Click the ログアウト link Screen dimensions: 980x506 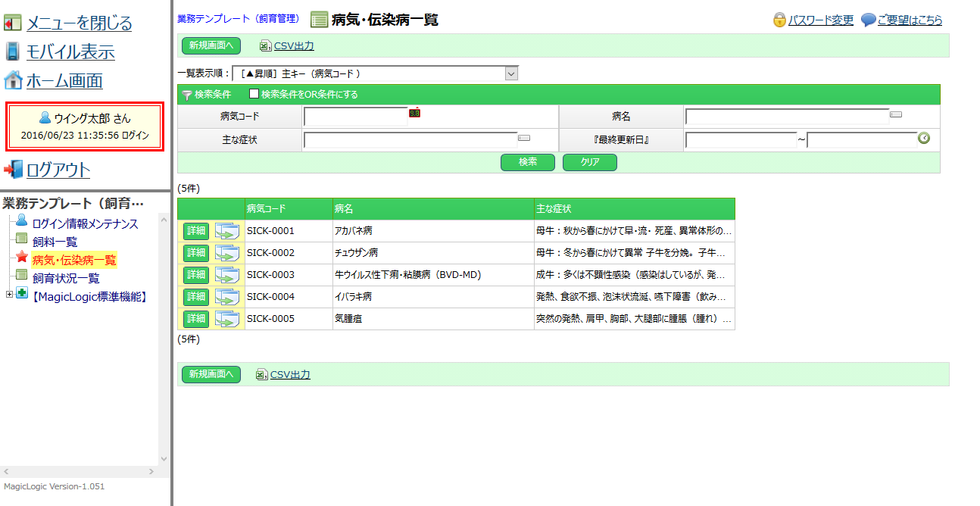(x=58, y=170)
